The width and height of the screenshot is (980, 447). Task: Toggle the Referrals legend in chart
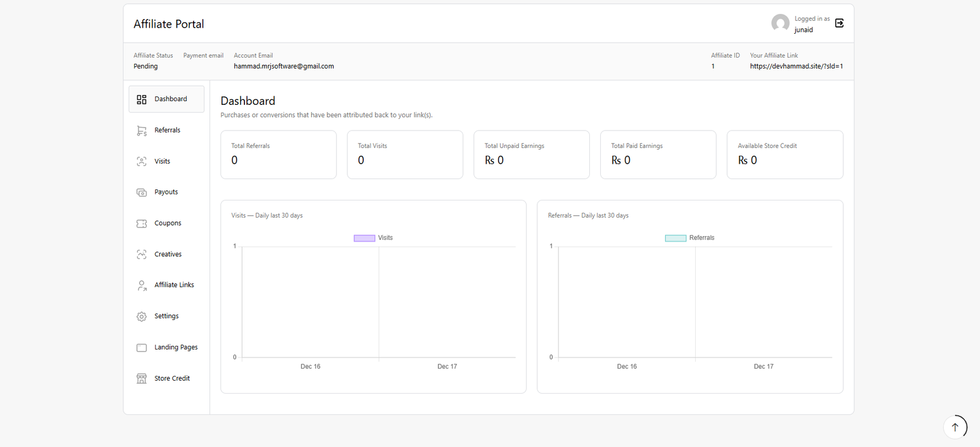point(701,238)
